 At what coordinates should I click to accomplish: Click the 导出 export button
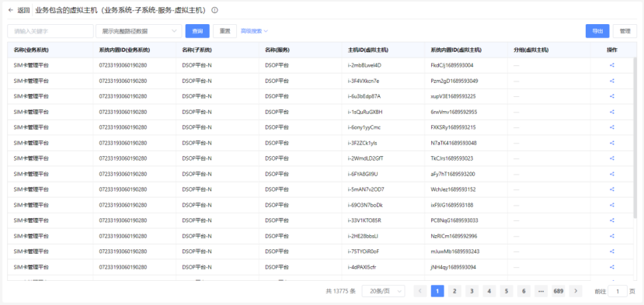tap(597, 31)
